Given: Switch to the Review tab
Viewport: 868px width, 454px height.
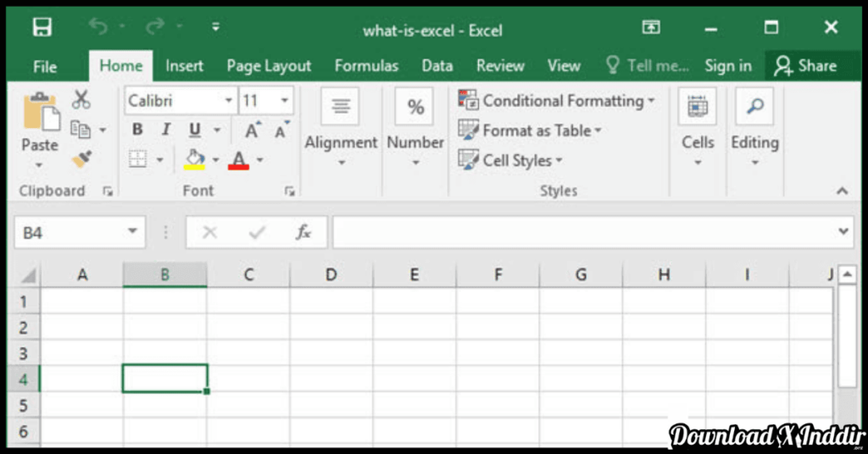Looking at the screenshot, I should pos(500,66).
